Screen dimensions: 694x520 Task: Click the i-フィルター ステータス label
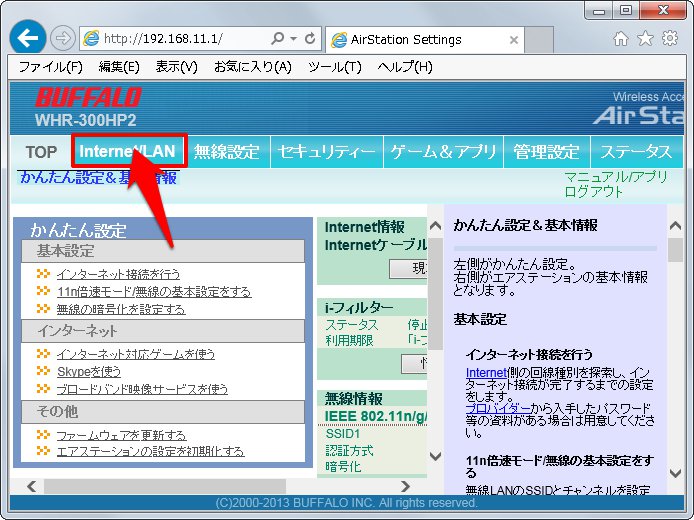click(x=352, y=325)
